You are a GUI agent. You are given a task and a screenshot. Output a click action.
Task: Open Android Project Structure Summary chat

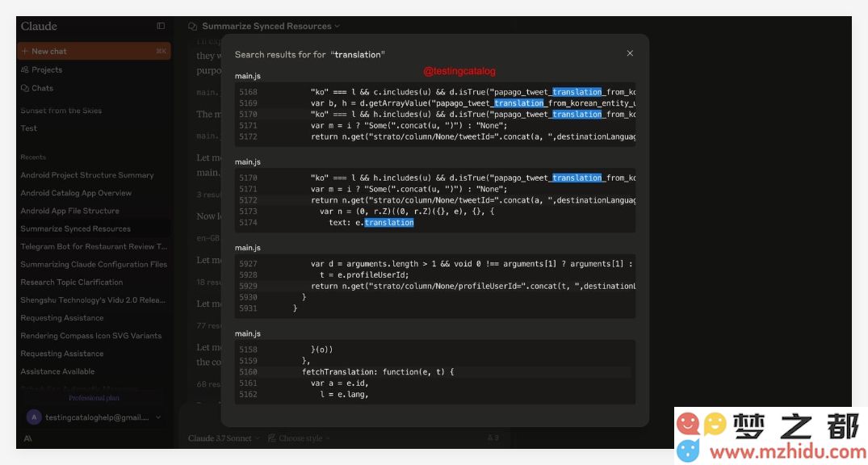[x=87, y=175]
